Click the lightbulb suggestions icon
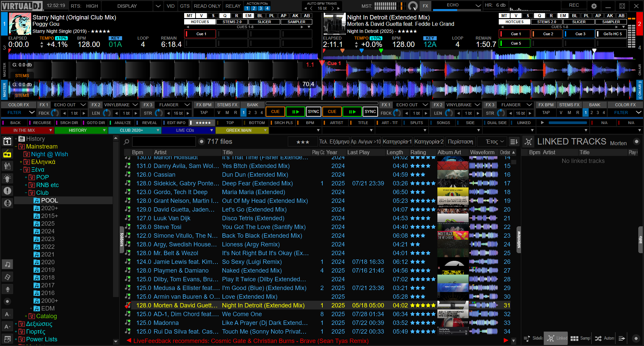This screenshot has width=644, height=346. (7, 178)
